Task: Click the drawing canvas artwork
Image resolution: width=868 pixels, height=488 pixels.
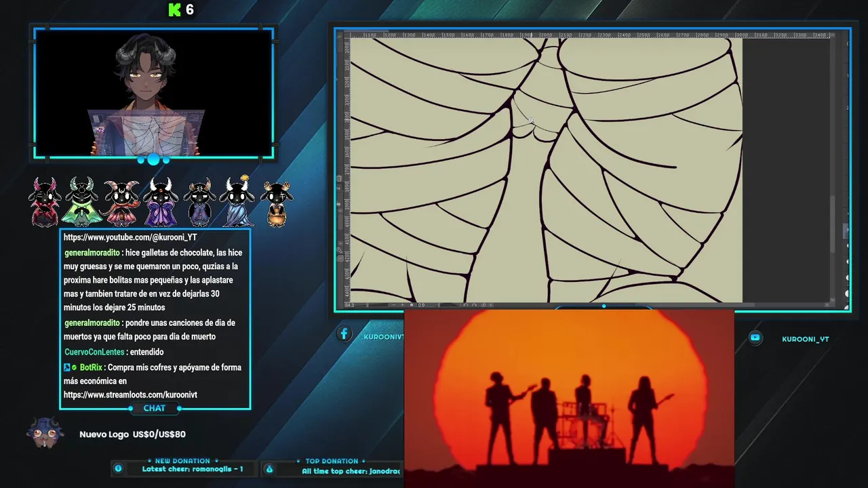Action: click(546, 169)
